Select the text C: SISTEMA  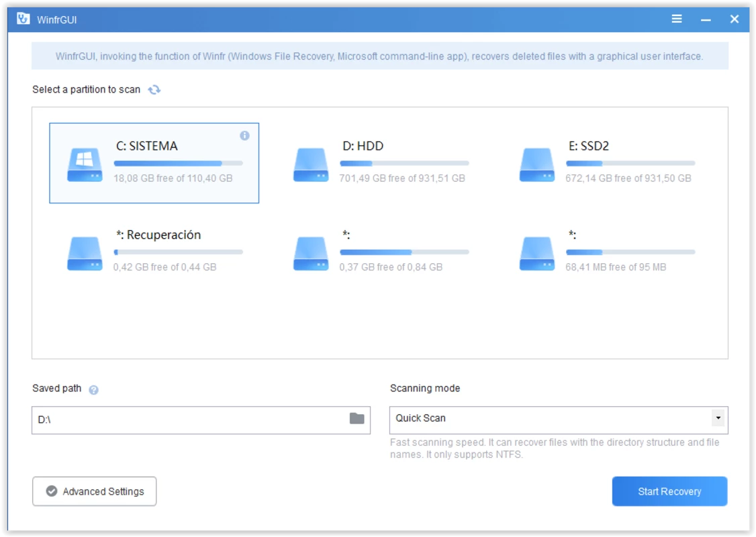click(x=146, y=146)
